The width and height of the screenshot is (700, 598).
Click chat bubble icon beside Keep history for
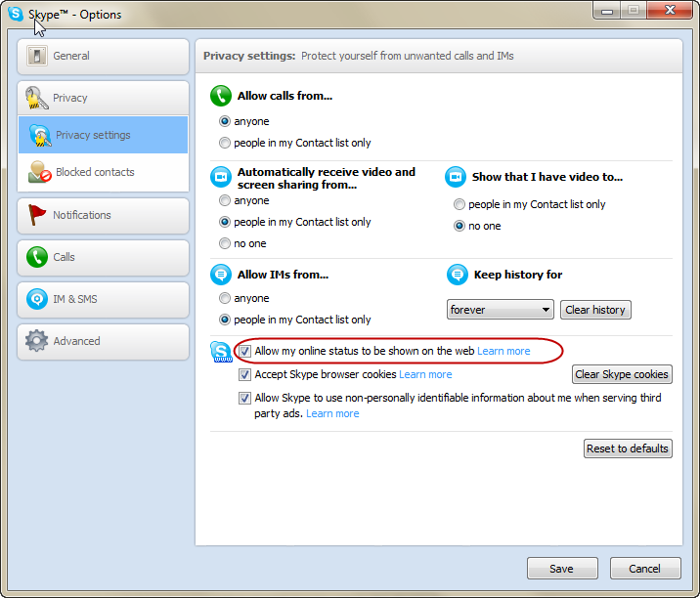(x=458, y=275)
